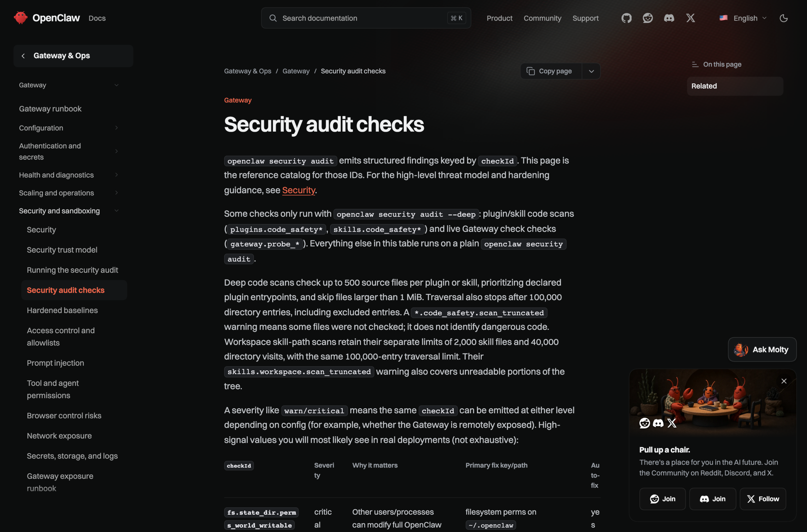The image size is (807, 532).
Task: Open the GitHub icon link in header
Action: (626, 18)
